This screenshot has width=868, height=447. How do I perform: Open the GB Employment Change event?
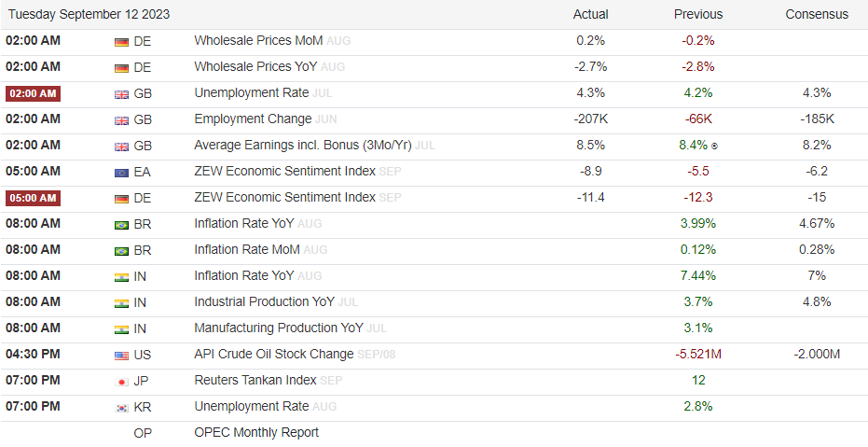click(253, 119)
